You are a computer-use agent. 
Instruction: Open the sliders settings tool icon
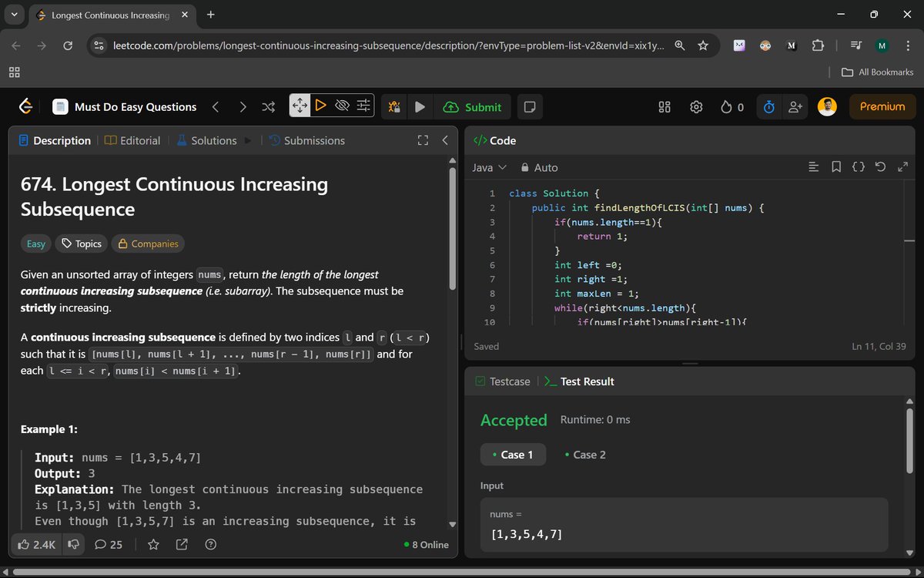(363, 105)
